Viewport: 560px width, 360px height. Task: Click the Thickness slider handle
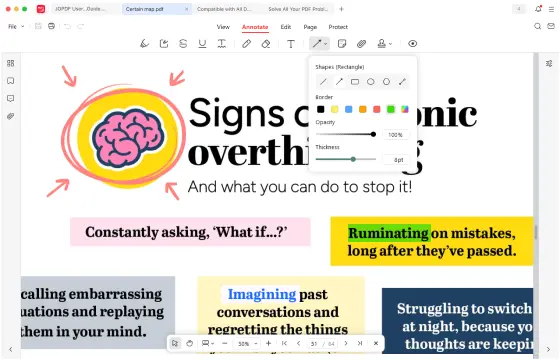click(353, 159)
